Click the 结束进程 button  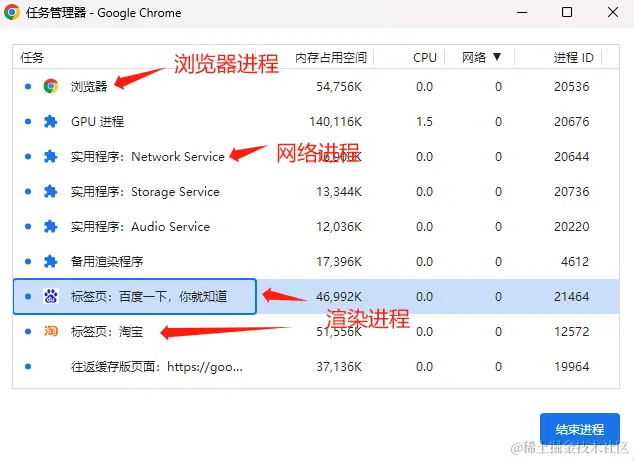[580, 429]
